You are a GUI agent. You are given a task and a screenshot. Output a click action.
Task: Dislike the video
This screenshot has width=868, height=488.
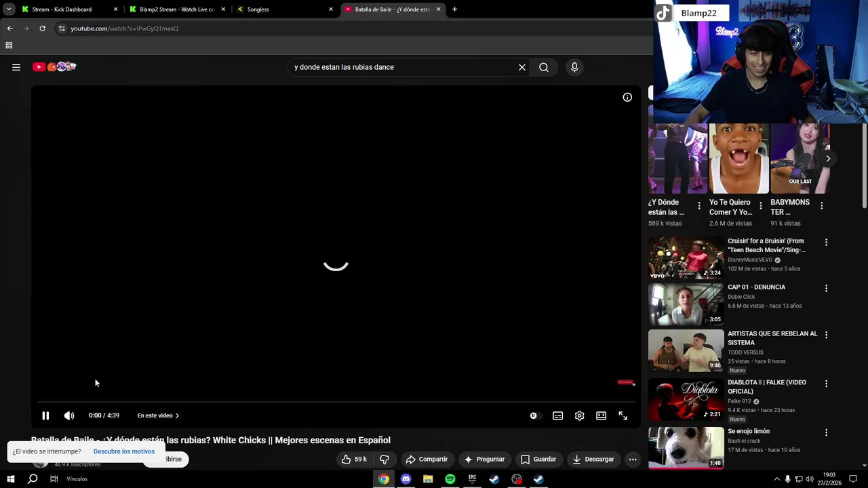pos(384,459)
